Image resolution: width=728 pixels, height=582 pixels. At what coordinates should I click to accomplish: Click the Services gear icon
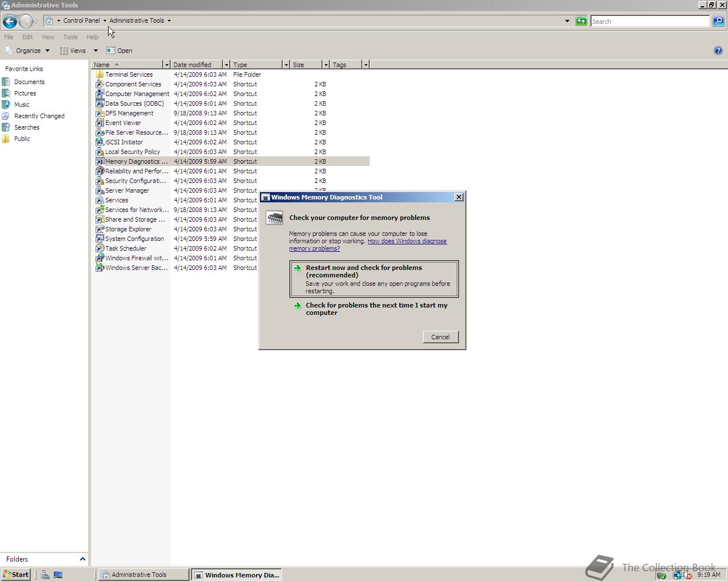point(100,200)
